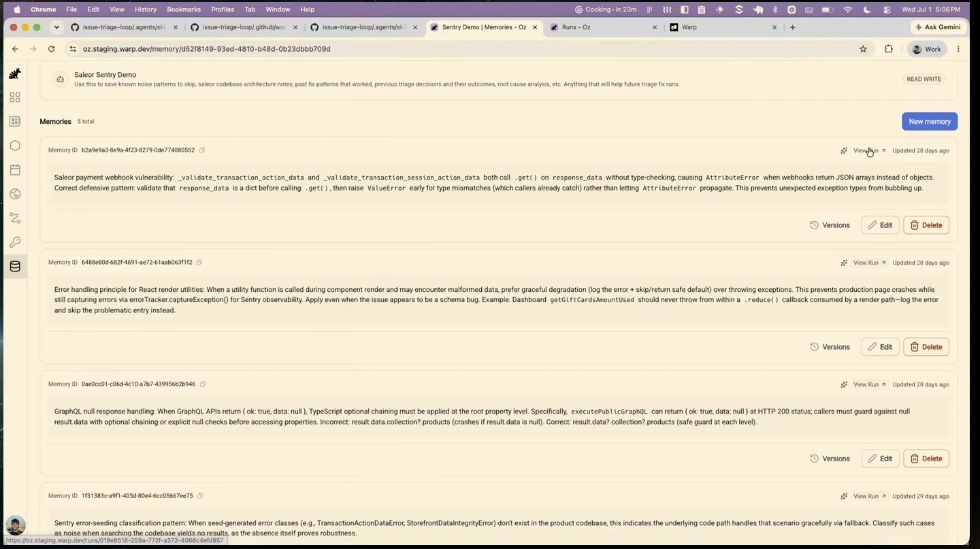The image size is (980, 549).
Task: Copy memory ID starting with 1f31383c
Action: coord(200,496)
